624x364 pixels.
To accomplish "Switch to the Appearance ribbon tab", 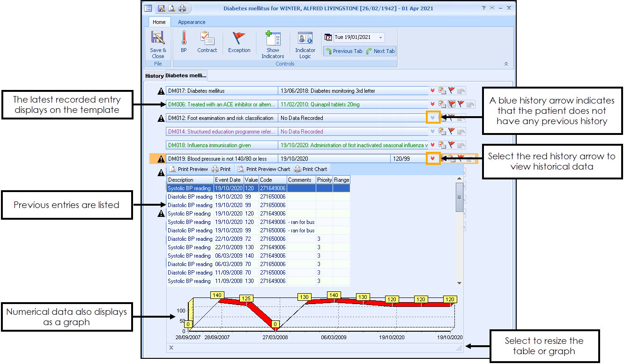I will [x=192, y=22].
